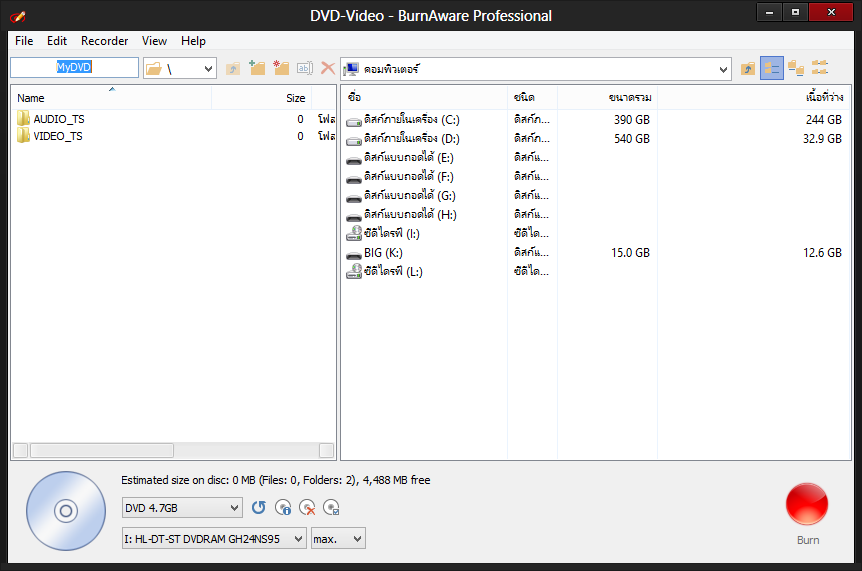Click the horizontal scrollbar thumb in the left panel

102,451
